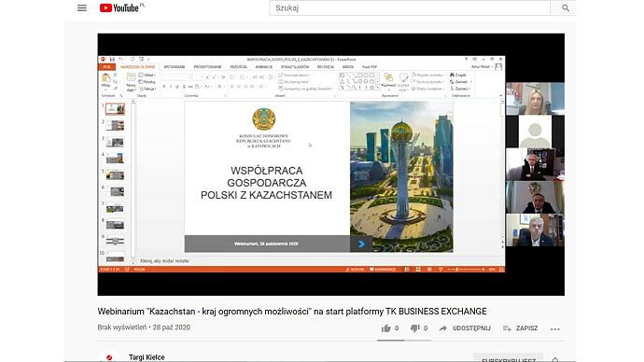Expand the Zamień replace dropdown

pyautogui.click(x=460, y=82)
